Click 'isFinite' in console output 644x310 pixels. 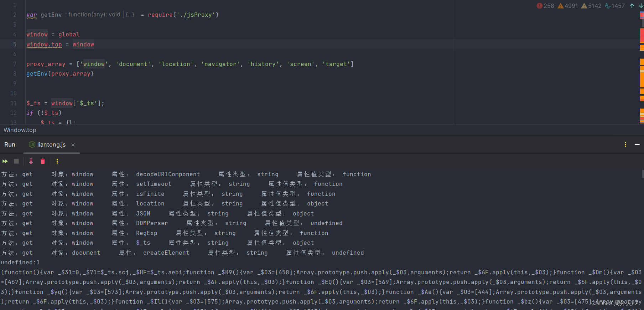tap(150, 194)
